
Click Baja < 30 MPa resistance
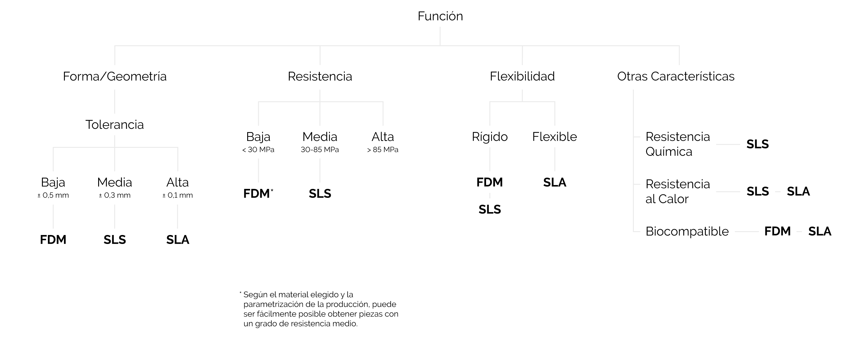258,142
